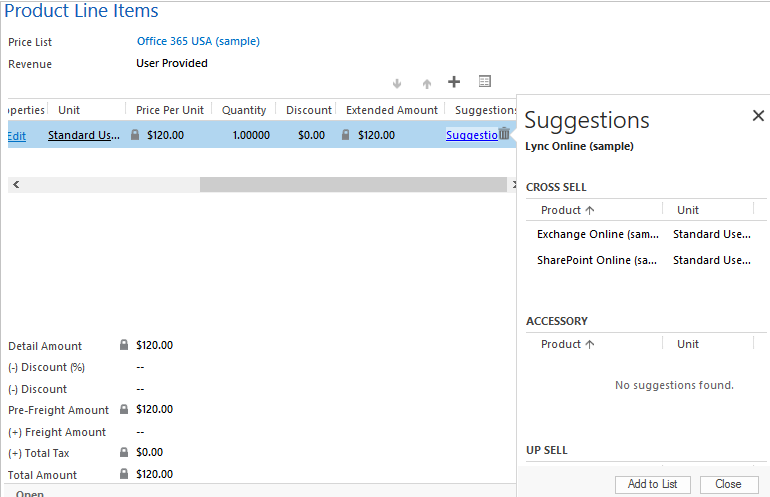This screenshot has height=497, width=770.
Task: Sort Accessory by Product column
Action: click(x=567, y=344)
